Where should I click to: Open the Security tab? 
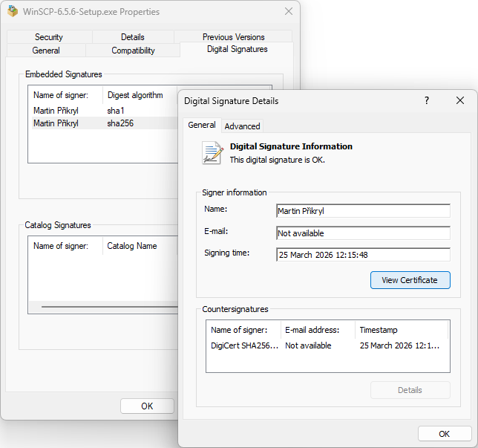[x=49, y=37]
